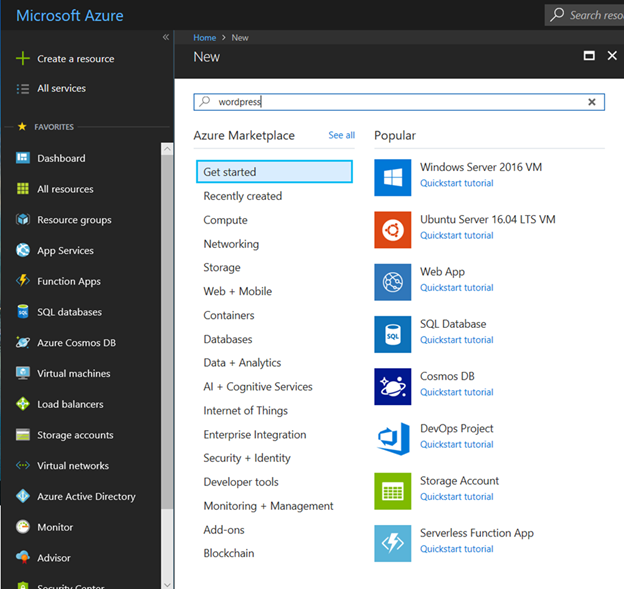Select the Windows Server 2016 VM tile icon
The image size is (624, 589).
[392, 177]
